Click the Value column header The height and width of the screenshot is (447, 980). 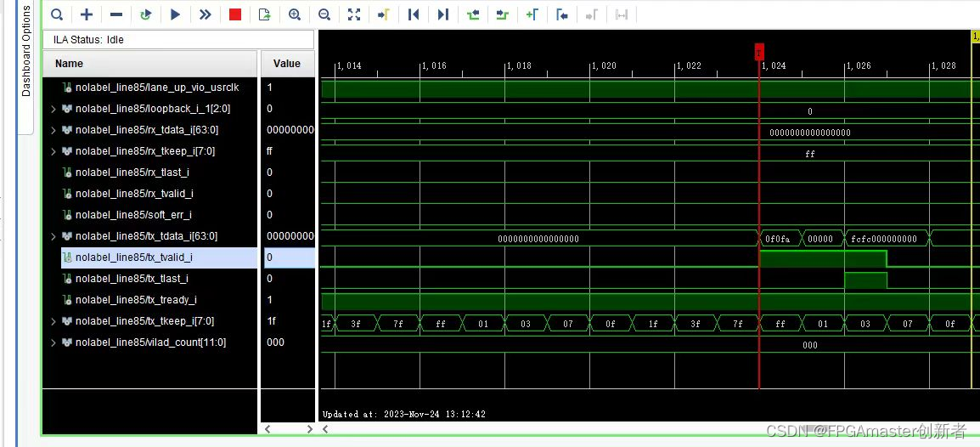(x=288, y=64)
